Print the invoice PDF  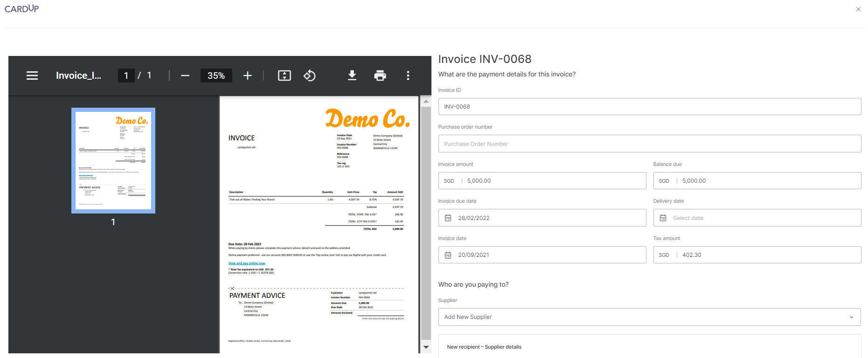(x=380, y=76)
